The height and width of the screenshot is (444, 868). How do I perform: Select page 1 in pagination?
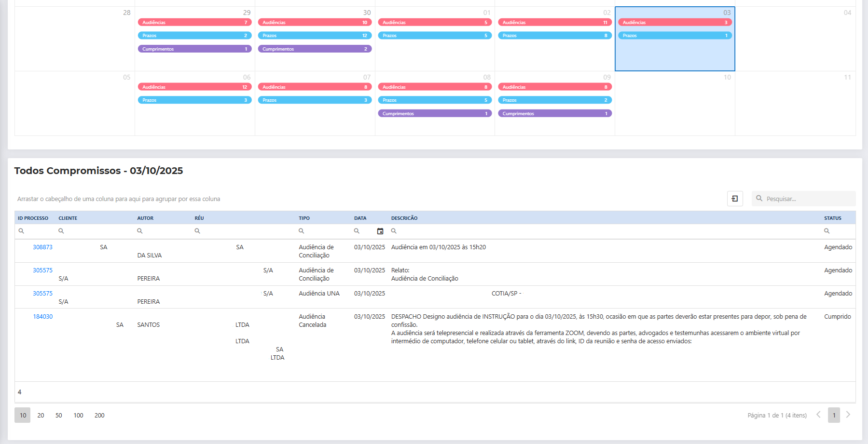coord(834,415)
